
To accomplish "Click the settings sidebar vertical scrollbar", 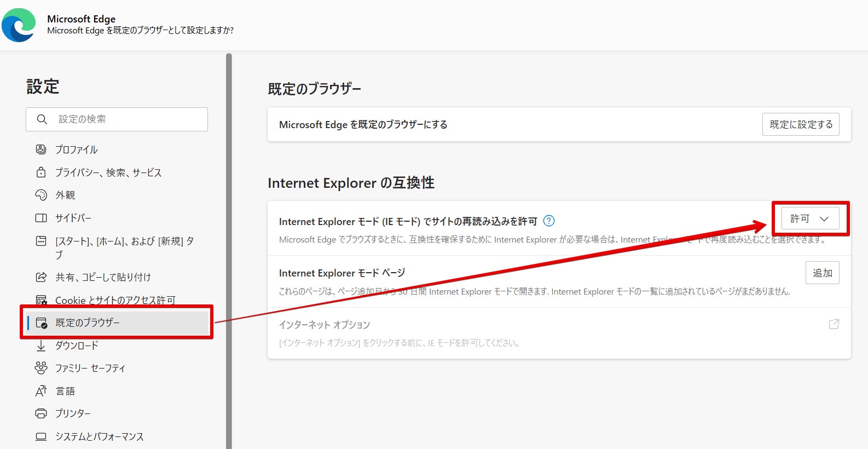I will 229,251.
